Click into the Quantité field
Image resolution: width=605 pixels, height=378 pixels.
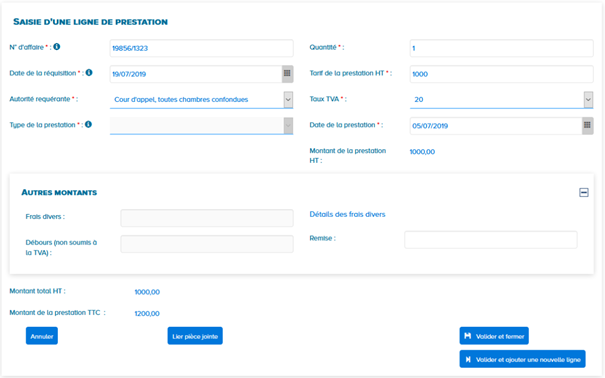tap(502, 48)
